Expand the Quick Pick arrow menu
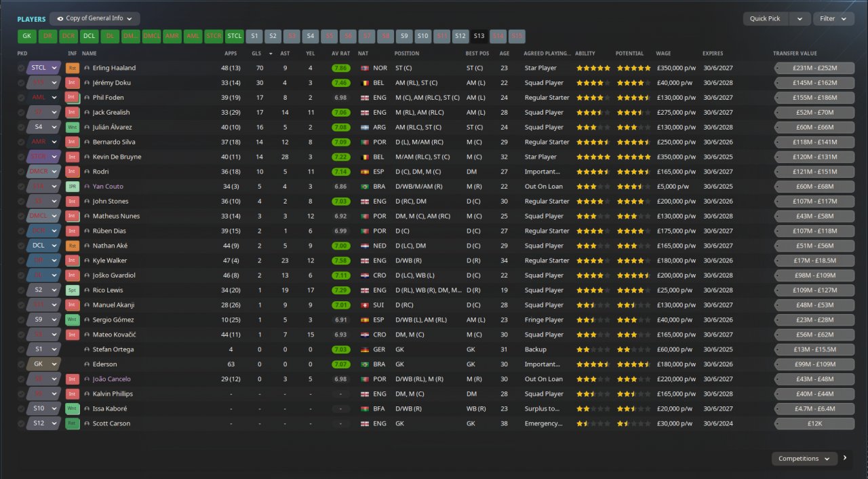Image resolution: width=868 pixels, height=479 pixels. point(800,19)
